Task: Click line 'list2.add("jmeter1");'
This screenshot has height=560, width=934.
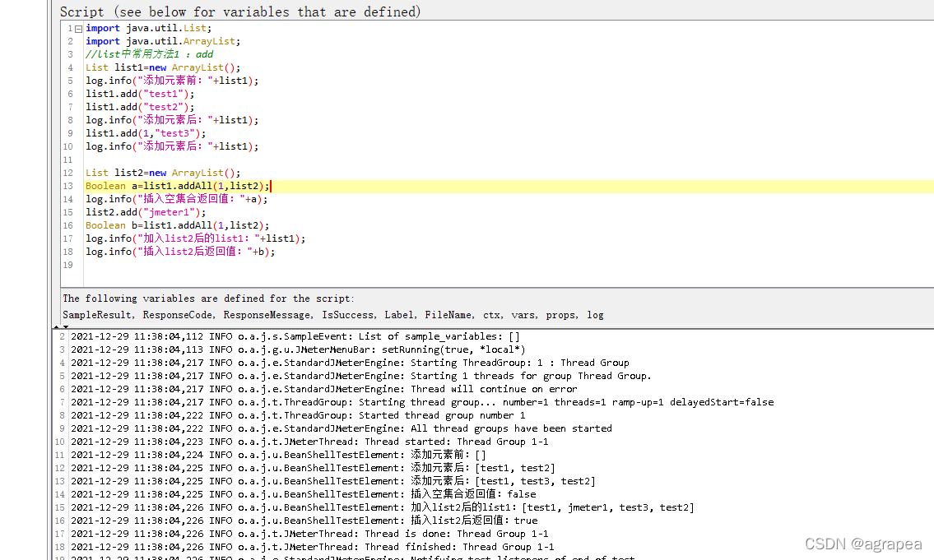Action: (146, 212)
